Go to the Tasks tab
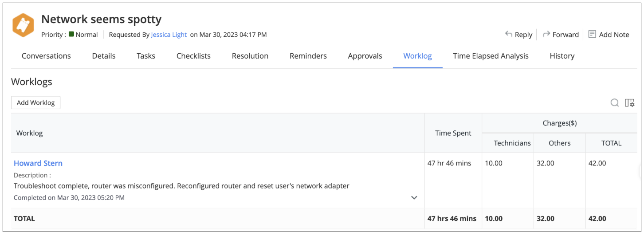The width and height of the screenshot is (644, 236). [146, 56]
